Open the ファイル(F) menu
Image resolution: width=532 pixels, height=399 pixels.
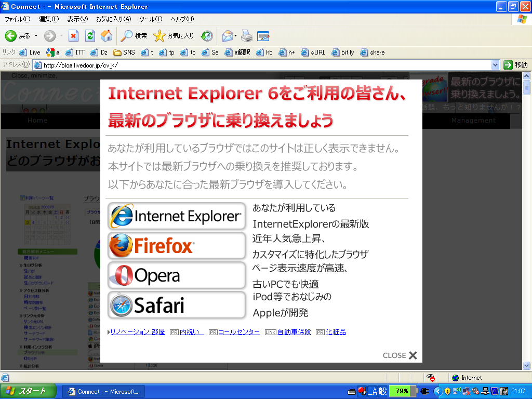point(17,19)
